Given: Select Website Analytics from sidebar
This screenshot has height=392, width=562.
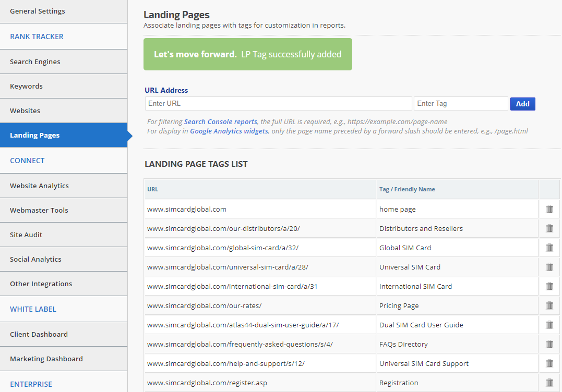Looking at the screenshot, I should [39, 186].
